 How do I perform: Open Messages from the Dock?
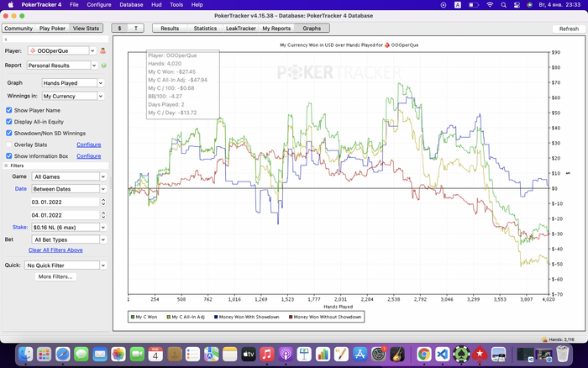pos(81,354)
